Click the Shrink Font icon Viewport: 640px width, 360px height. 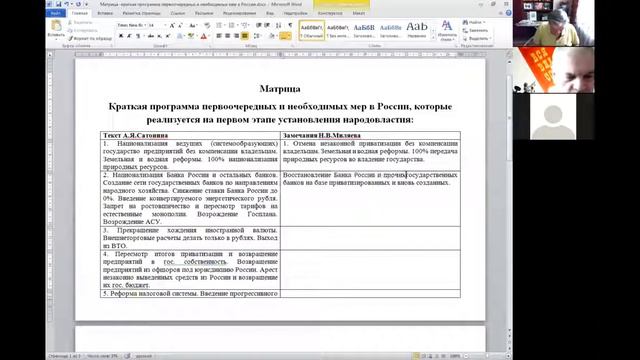180,25
